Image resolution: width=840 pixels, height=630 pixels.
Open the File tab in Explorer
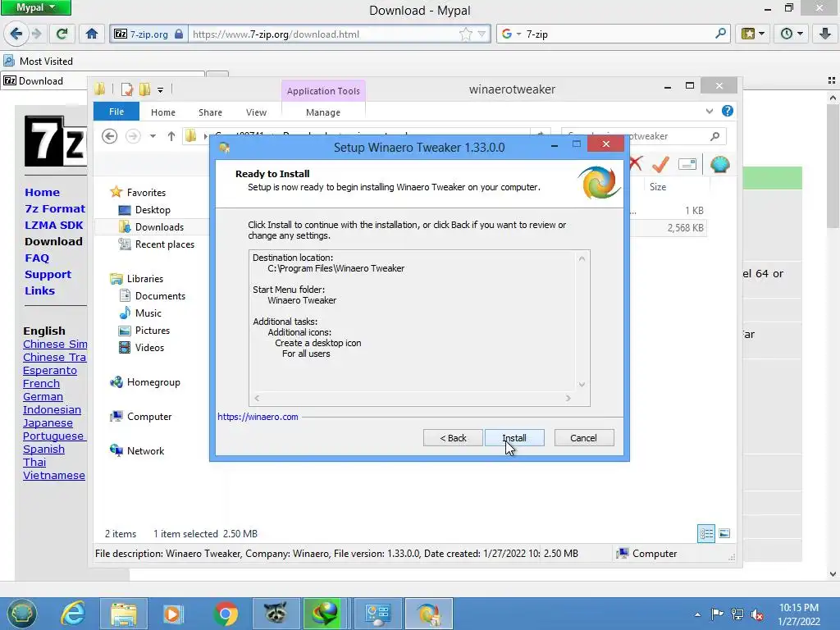[116, 112]
